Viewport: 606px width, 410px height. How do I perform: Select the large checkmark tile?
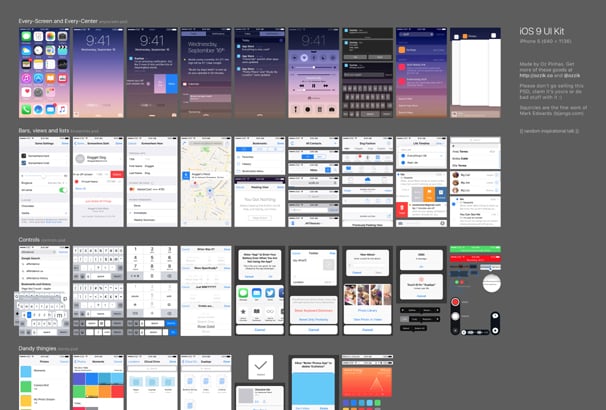[260, 367]
